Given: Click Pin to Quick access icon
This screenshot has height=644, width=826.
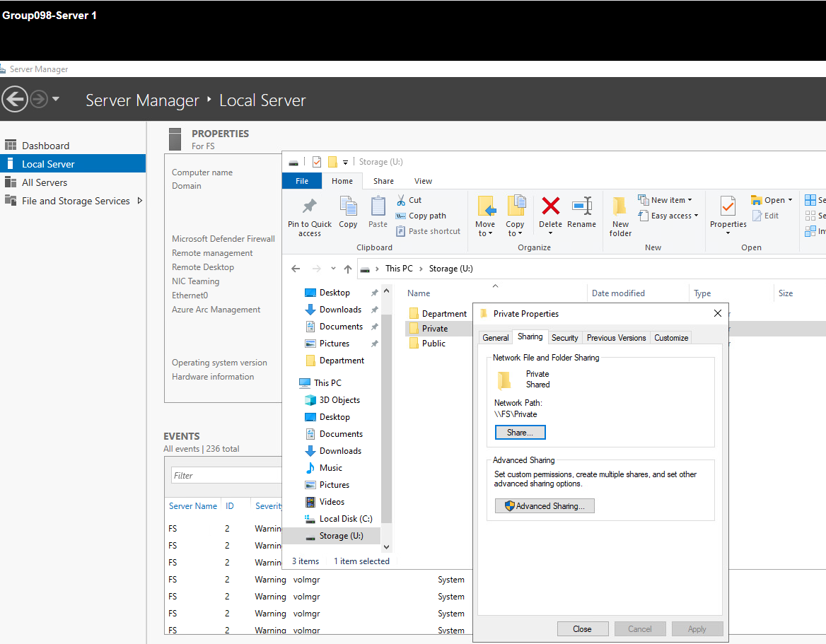Looking at the screenshot, I should click(309, 206).
